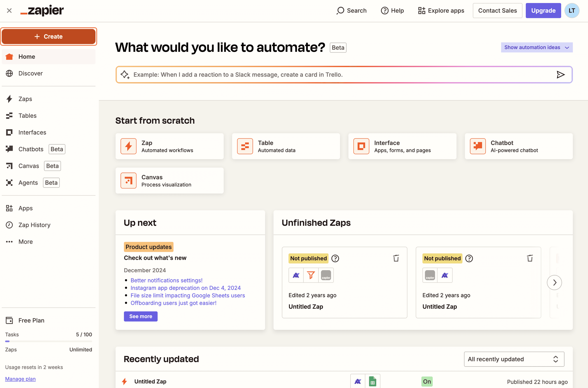This screenshot has height=388, width=588.
Task: Click help icon beside second Not published badge
Action: (469, 259)
